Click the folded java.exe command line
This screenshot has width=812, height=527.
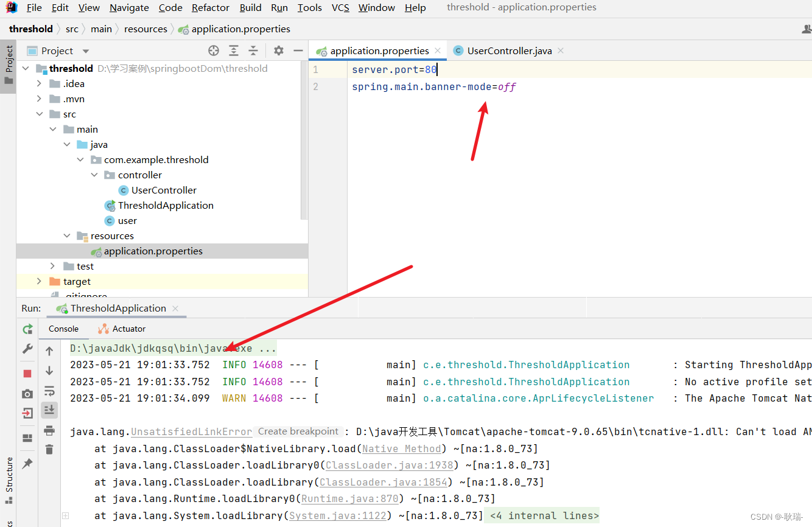172,349
